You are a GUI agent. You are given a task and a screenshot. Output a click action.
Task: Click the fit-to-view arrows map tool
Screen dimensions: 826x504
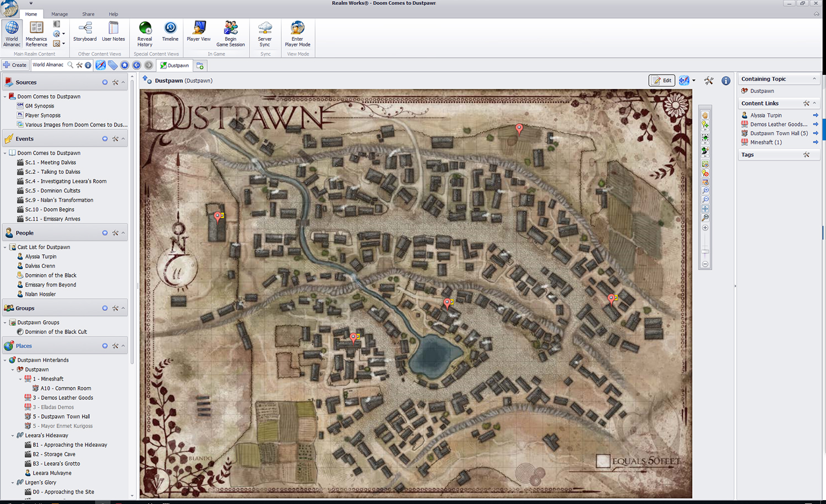[x=705, y=209]
